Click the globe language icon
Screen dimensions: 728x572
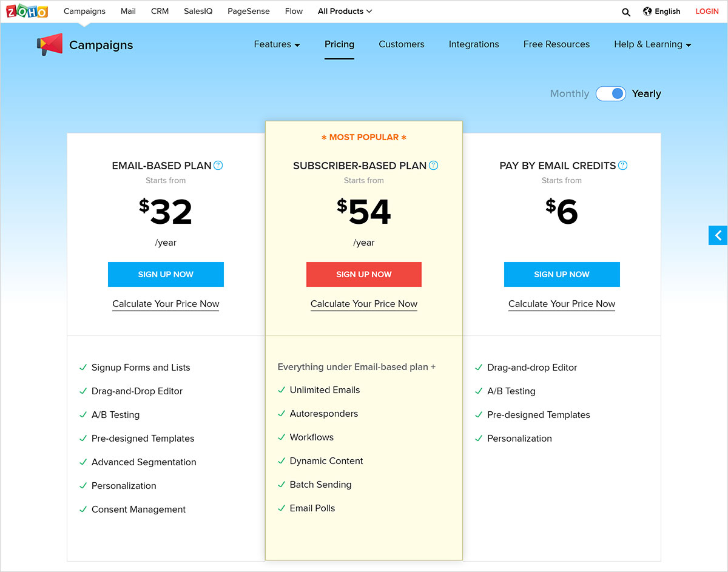tap(647, 11)
